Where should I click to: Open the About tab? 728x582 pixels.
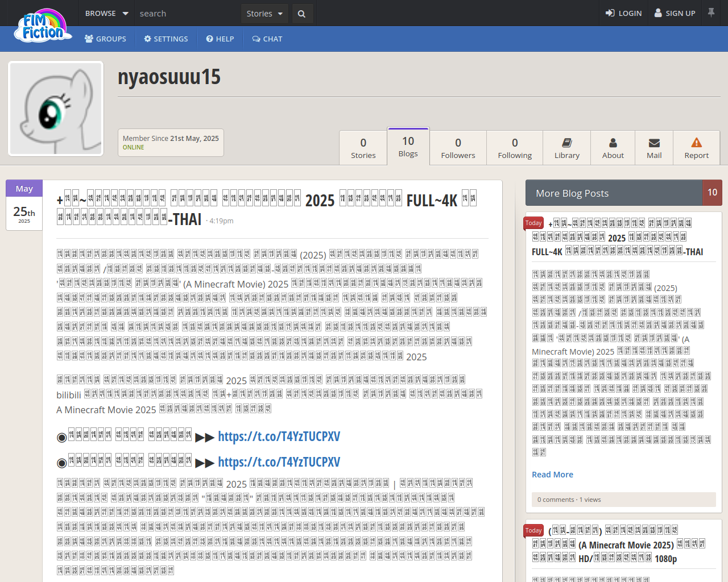[x=613, y=148]
